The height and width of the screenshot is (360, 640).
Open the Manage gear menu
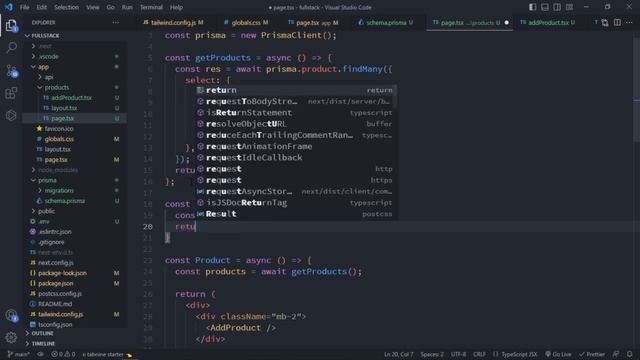tap(11, 337)
